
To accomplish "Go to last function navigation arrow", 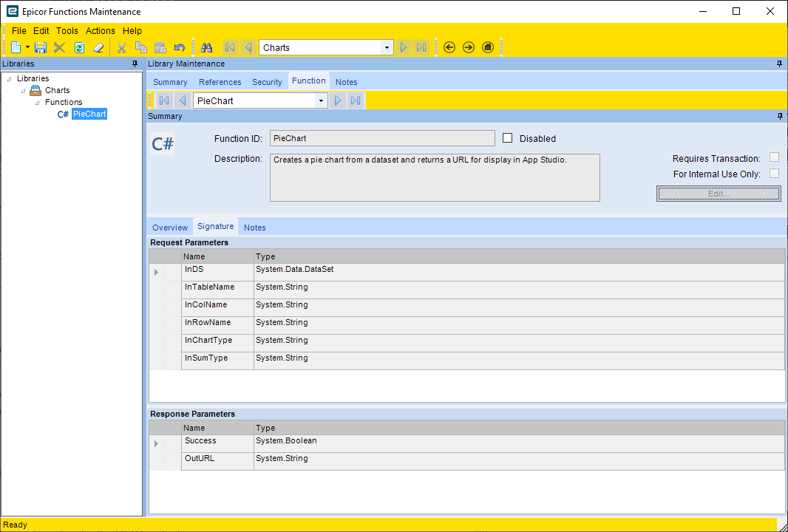I will (x=356, y=100).
